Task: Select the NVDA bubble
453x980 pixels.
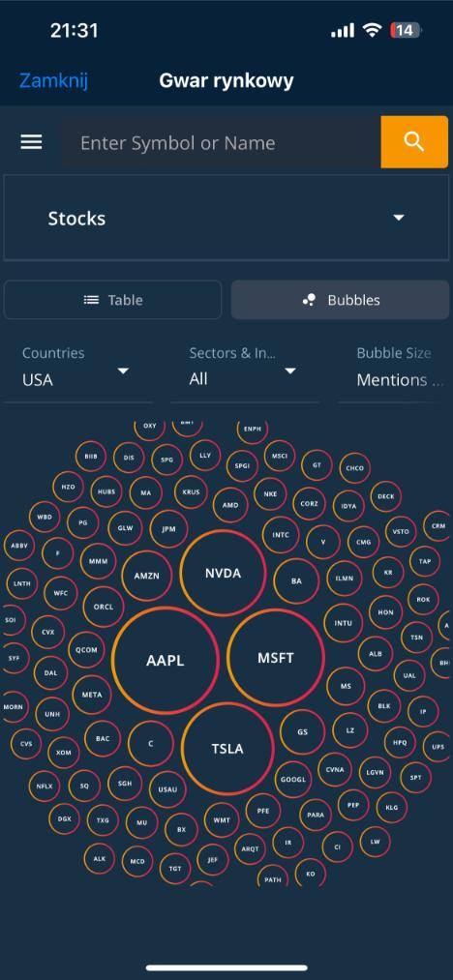Action: [x=223, y=573]
